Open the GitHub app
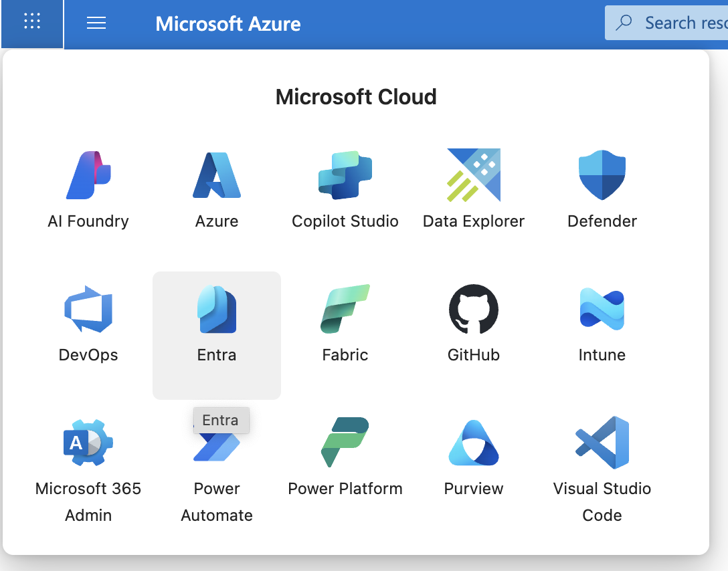Image resolution: width=728 pixels, height=571 pixels. coord(473,321)
